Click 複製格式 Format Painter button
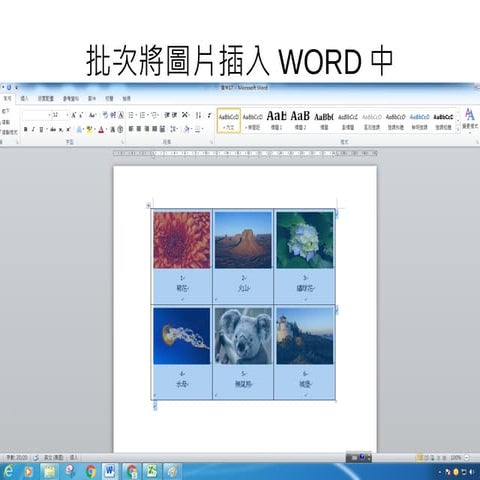This screenshot has height=480, width=480. pos(9,132)
